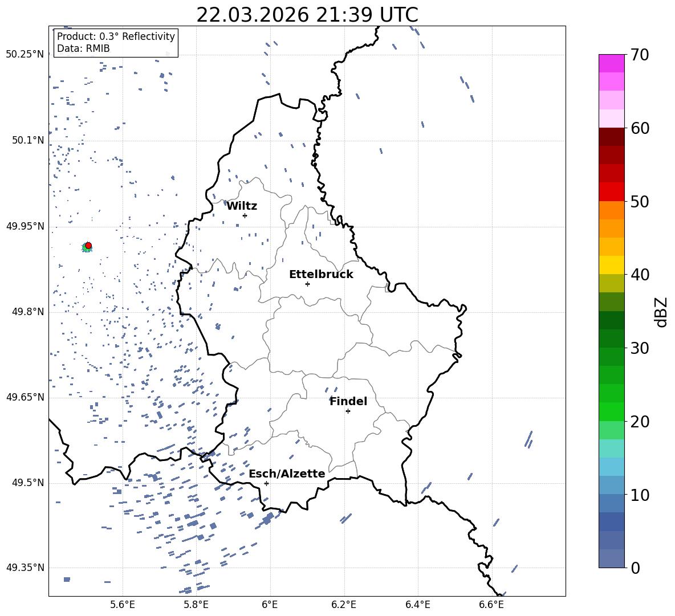Screen dimensions: 675x616
Task: Click the 6.2°E longitude label
Action: [x=344, y=605]
